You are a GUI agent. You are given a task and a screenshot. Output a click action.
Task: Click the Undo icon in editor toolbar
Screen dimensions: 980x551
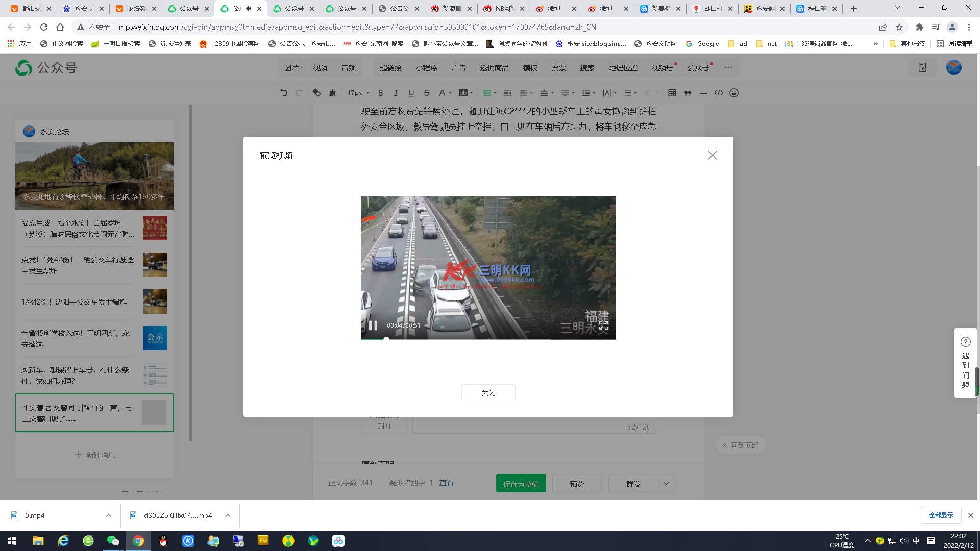(x=284, y=93)
